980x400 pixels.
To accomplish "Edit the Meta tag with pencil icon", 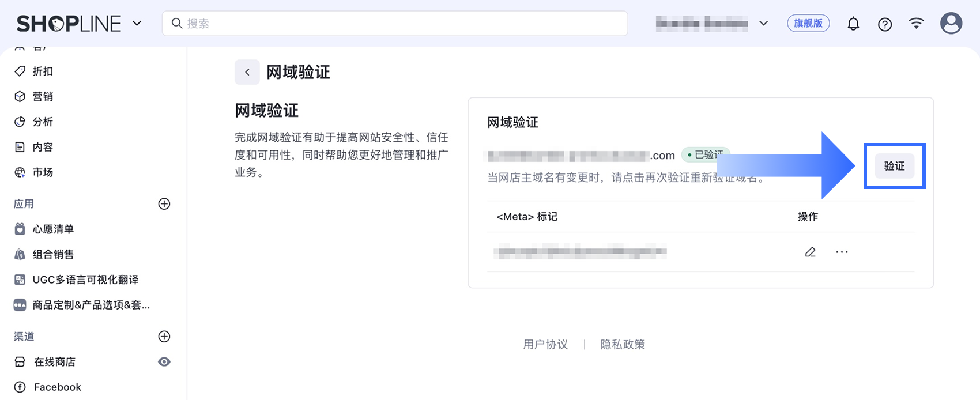I will coord(811,252).
